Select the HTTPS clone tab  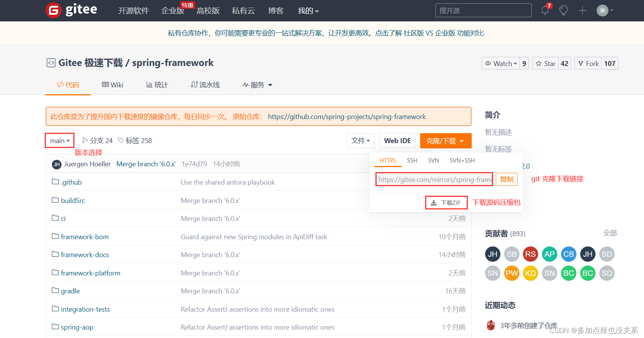[x=388, y=161]
